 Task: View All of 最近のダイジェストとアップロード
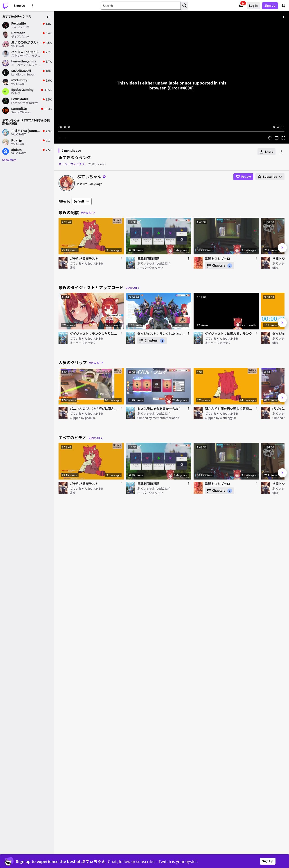[132, 288]
